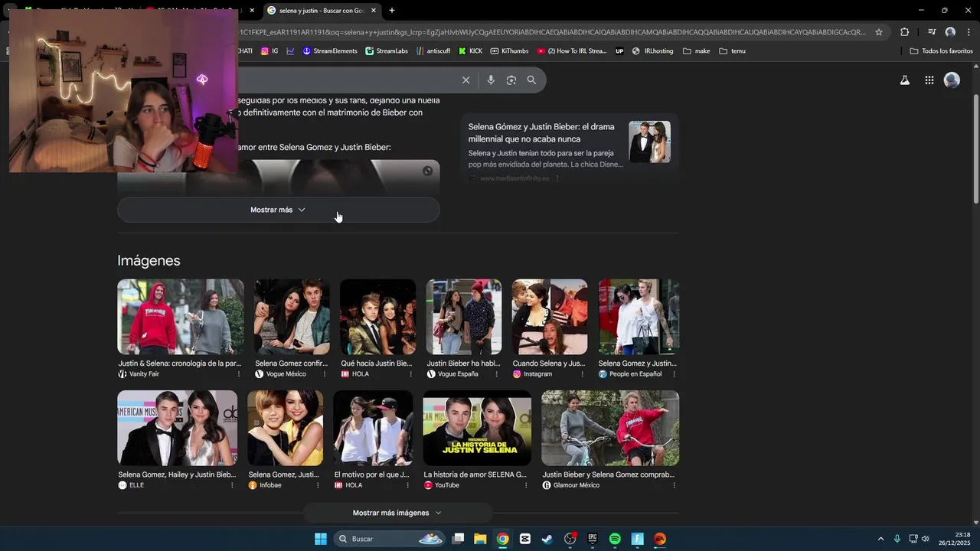Open options menu for the Instagram image

583,374
